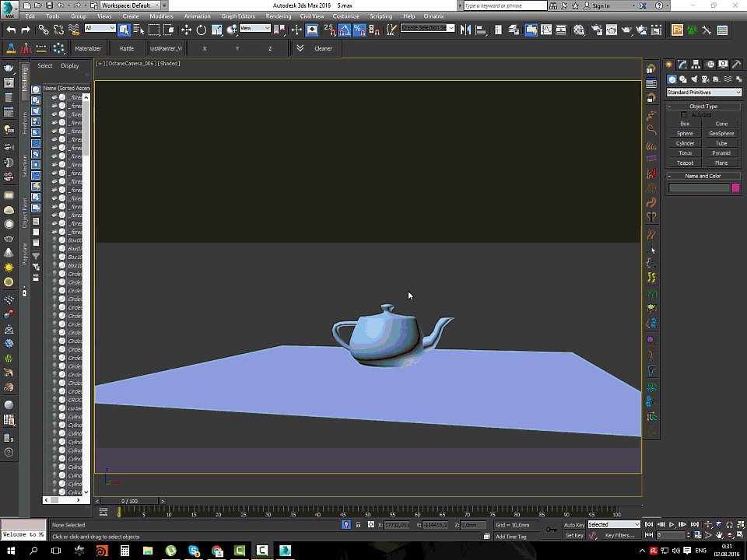Open the Windows Start menu

(10, 551)
